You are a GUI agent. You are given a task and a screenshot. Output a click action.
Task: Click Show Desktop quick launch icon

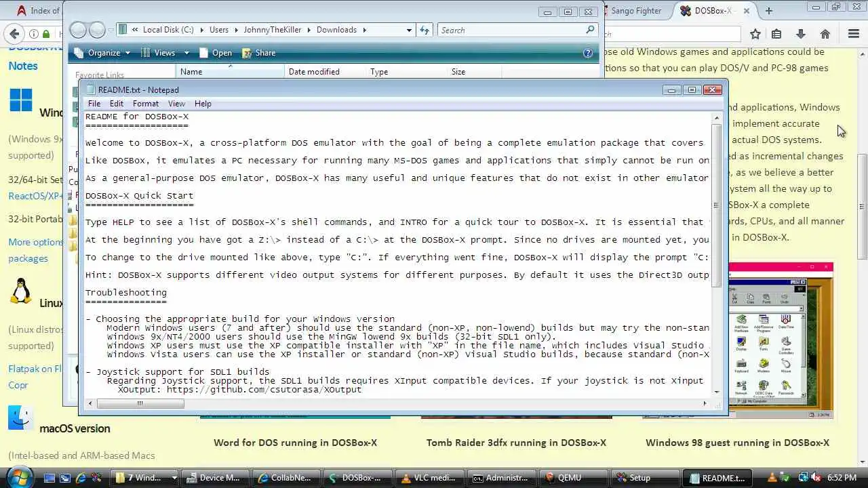pos(49,478)
